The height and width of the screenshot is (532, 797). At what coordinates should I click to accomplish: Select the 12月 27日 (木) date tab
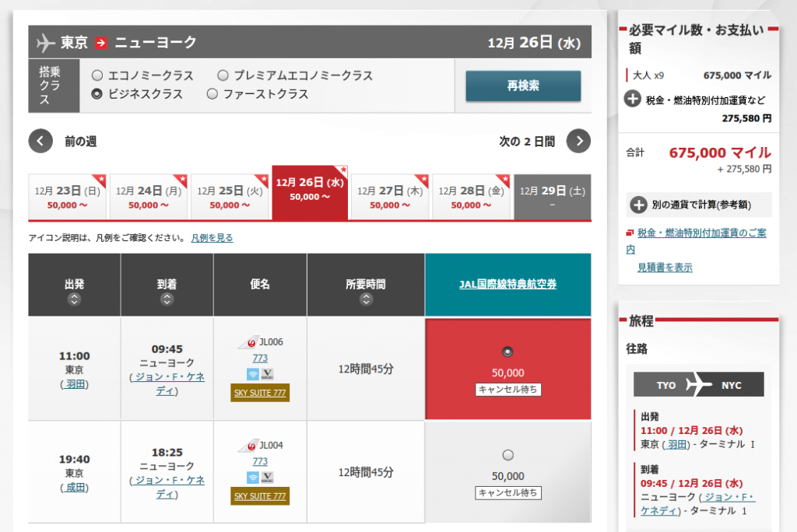[x=390, y=197]
